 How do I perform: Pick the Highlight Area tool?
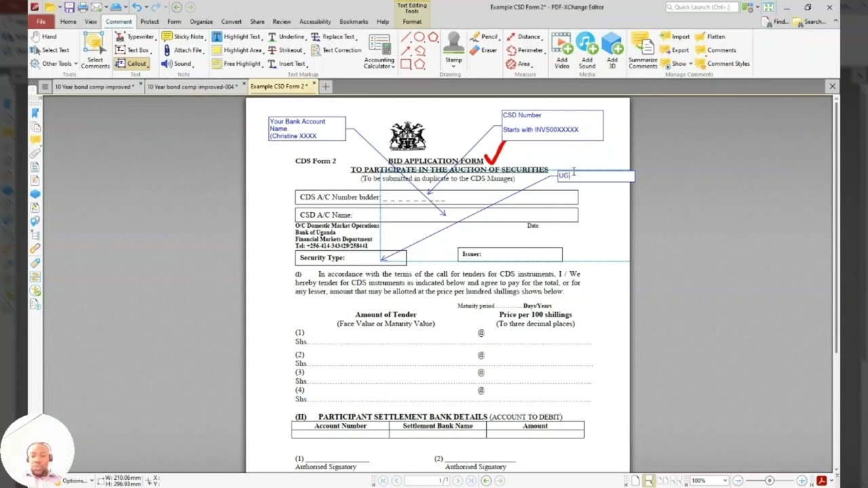pos(237,50)
